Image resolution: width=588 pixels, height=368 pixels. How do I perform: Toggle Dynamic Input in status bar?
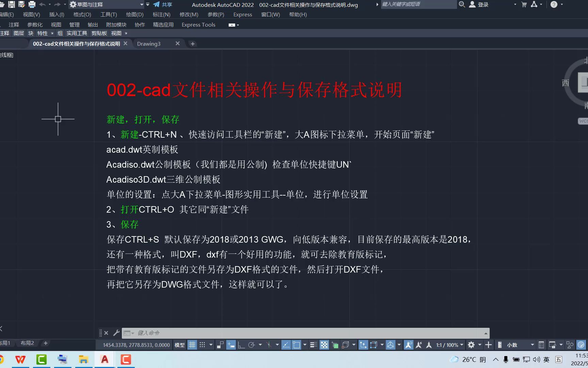231,345
